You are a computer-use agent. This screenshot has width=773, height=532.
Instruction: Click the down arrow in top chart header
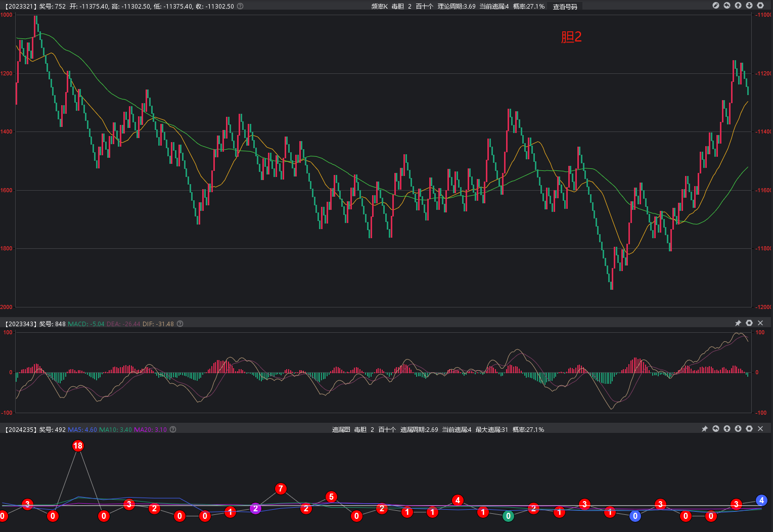[749, 6]
